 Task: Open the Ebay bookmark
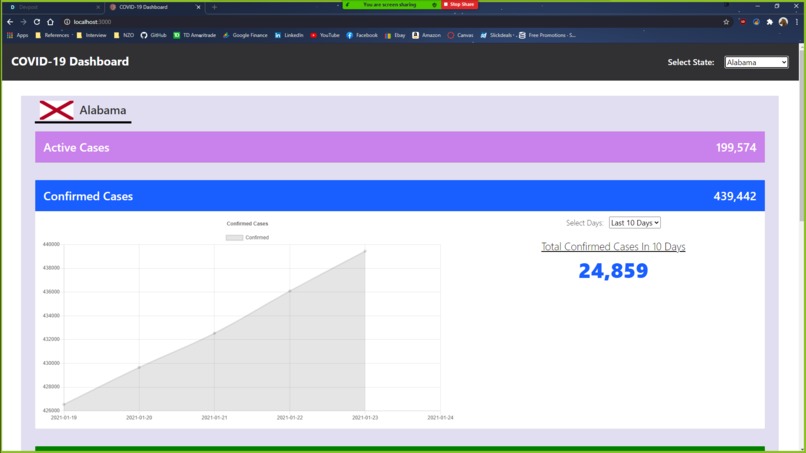(395, 35)
